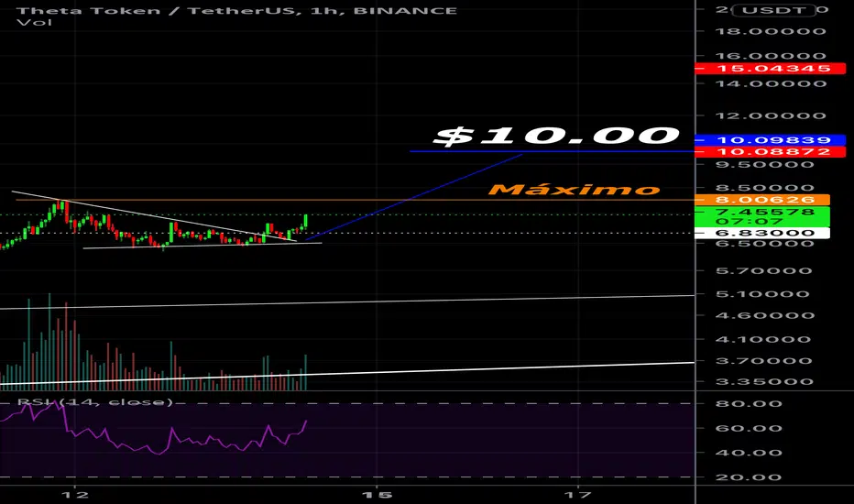Select the RSI (14, close) indicator label
Screen dimensions: 854x504
[94, 402]
